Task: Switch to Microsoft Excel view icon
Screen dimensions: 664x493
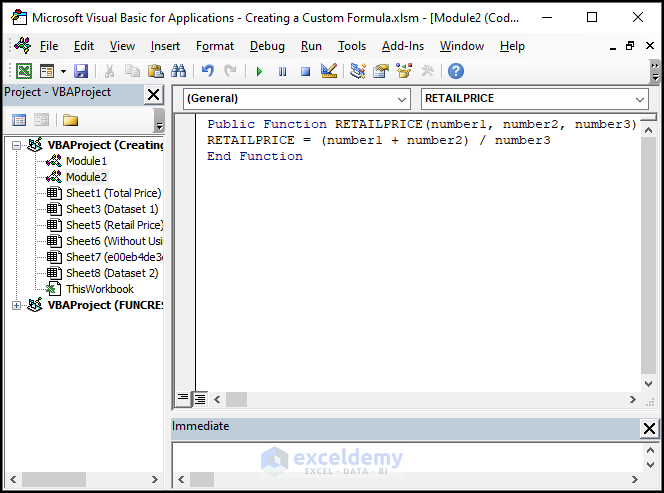Action: click(24, 71)
